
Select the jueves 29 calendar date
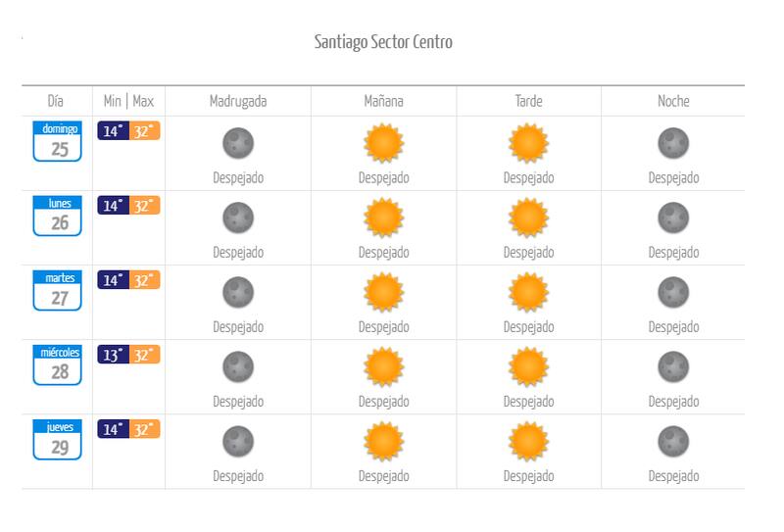(x=57, y=440)
